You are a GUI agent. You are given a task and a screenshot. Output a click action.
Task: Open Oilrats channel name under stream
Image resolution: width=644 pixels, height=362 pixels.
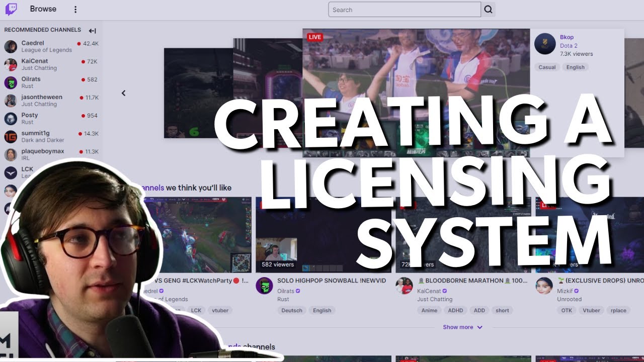(x=286, y=291)
